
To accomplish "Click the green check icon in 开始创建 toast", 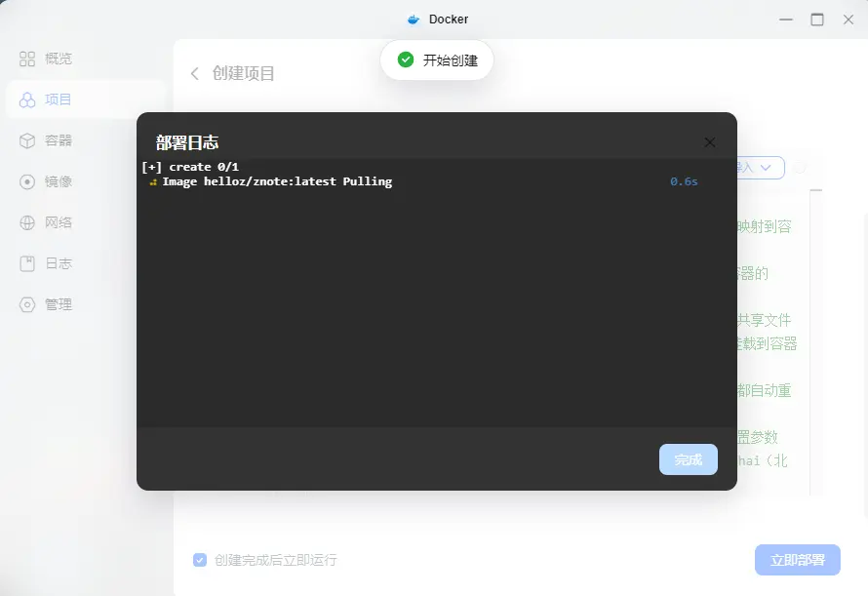I will pyautogui.click(x=406, y=60).
